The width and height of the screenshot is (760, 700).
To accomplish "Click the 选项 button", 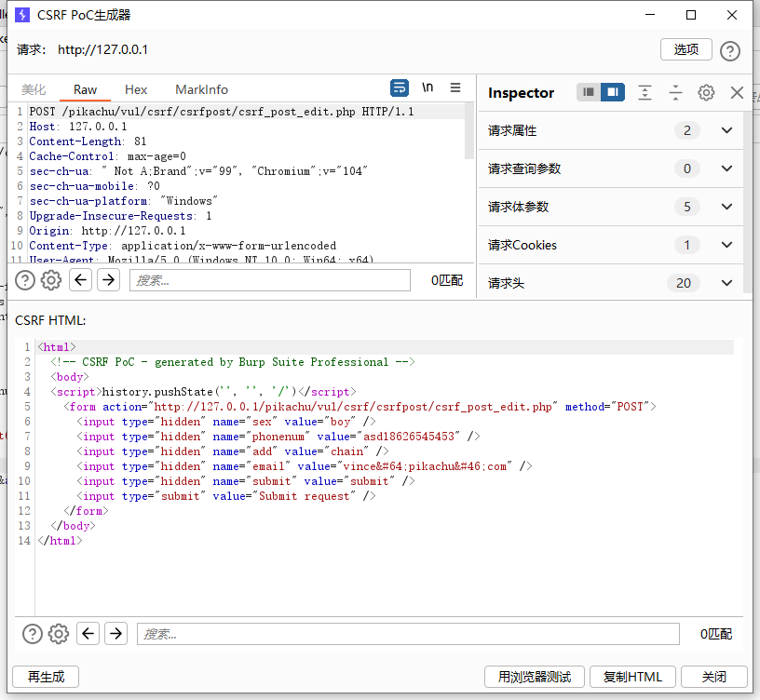I will coord(686,49).
